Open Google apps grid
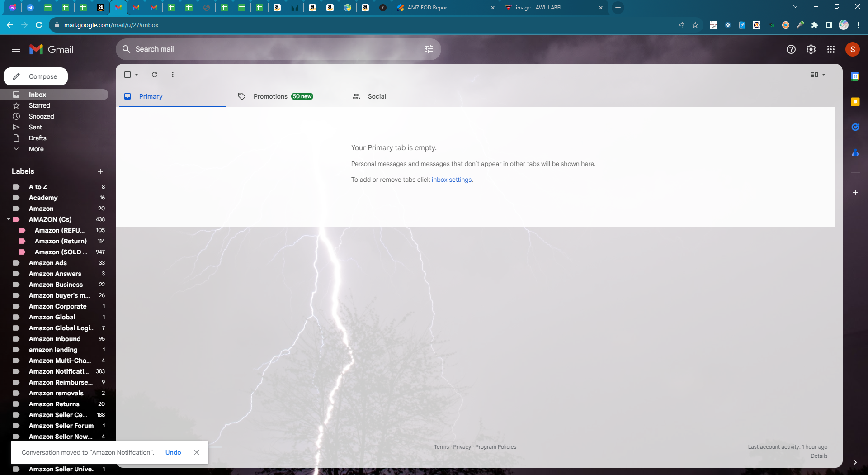 [x=831, y=49]
